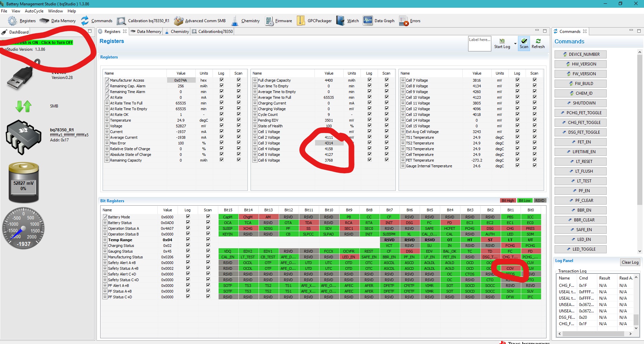Click the CHG_FET_TOGGLE command button
644x344 pixels.
coord(580,123)
